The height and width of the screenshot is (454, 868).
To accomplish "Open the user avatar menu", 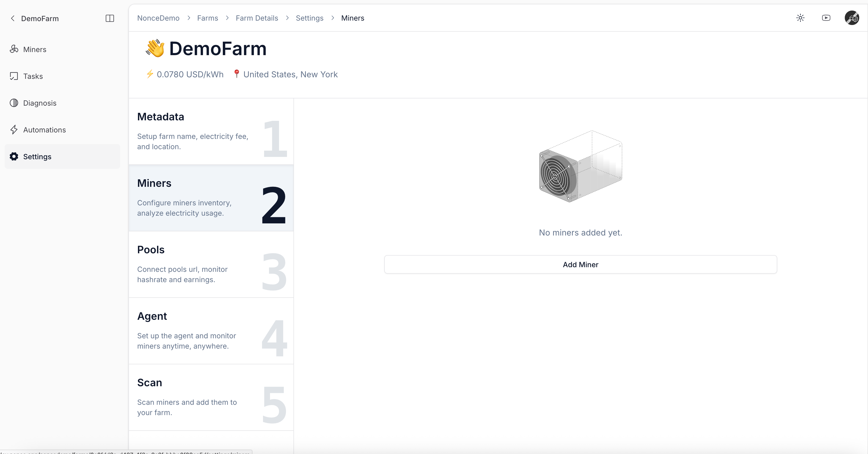I will [851, 18].
